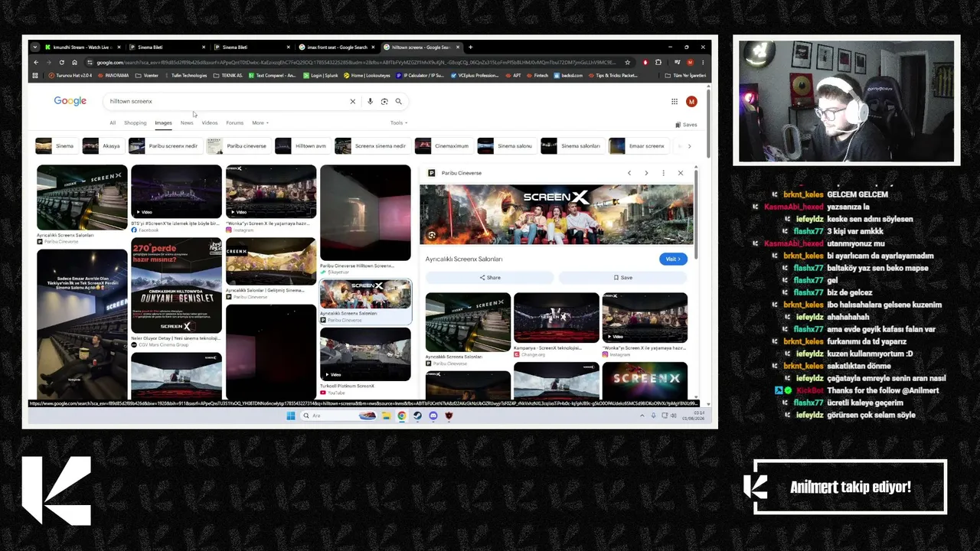Viewport: 980px width, 551px height.
Task: Select the Emaar screenx suggestion chip
Action: (x=639, y=146)
